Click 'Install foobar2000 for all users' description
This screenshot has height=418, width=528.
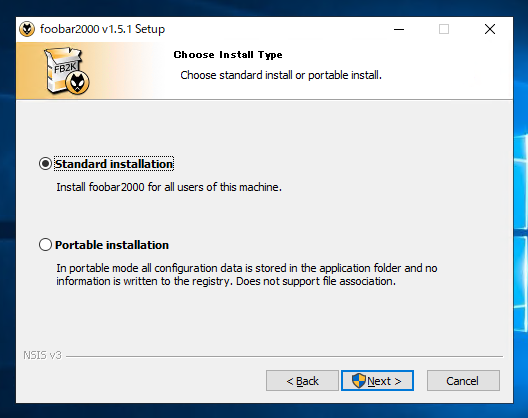click(x=169, y=187)
